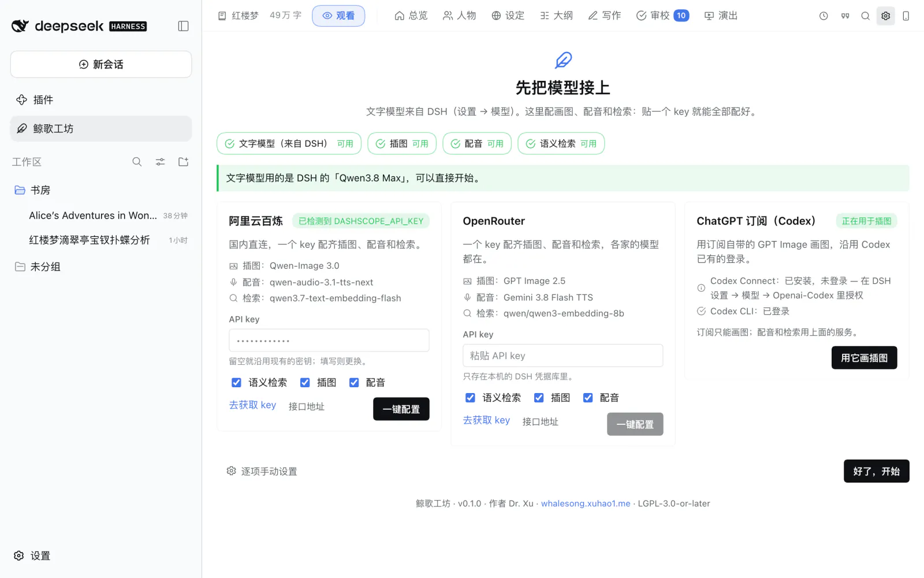
Task: Uncheck 配音 under OpenRouter
Action: tap(588, 398)
